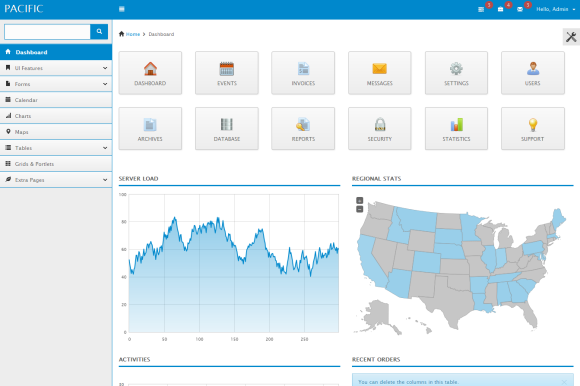Open the Messages envelope tile
The width and height of the screenshot is (580, 386).
(380, 73)
